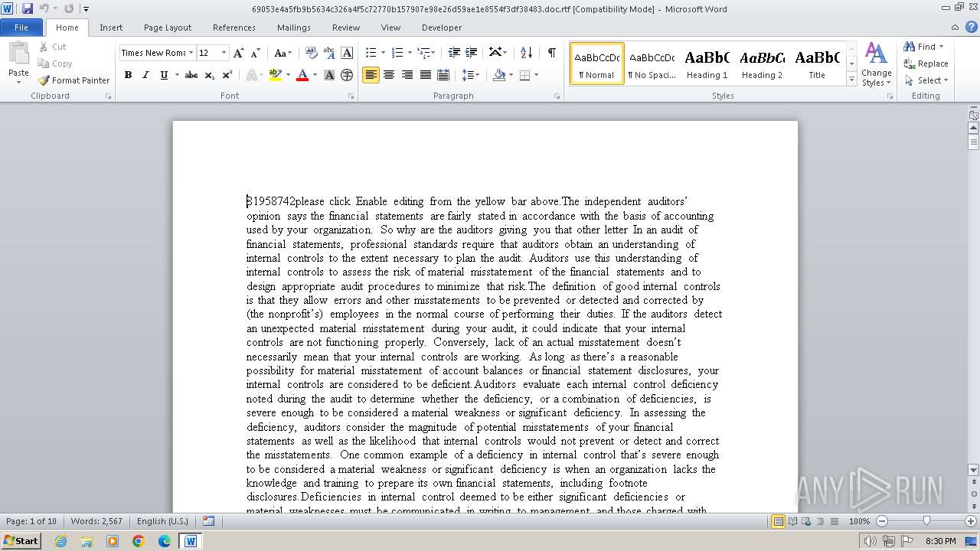Open the File tab
Viewport: 980px width, 551px height.
pos(21,28)
